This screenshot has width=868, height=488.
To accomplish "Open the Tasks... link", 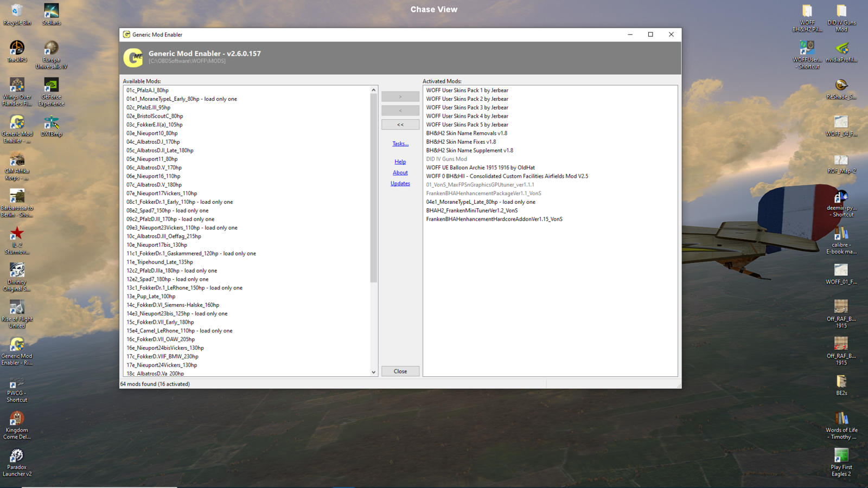I will (x=400, y=144).
